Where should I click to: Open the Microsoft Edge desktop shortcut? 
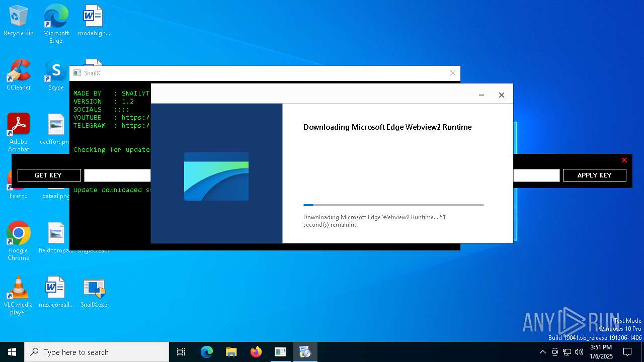[x=56, y=24]
